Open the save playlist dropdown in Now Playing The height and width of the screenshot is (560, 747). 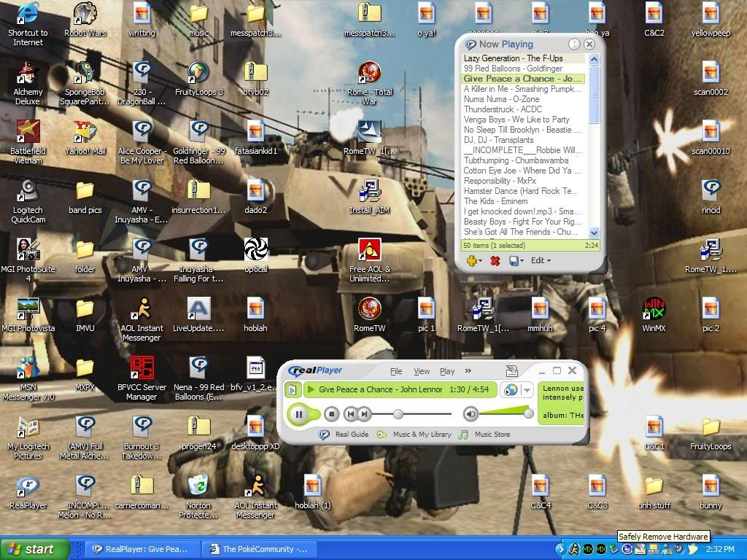pyautogui.click(x=516, y=260)
